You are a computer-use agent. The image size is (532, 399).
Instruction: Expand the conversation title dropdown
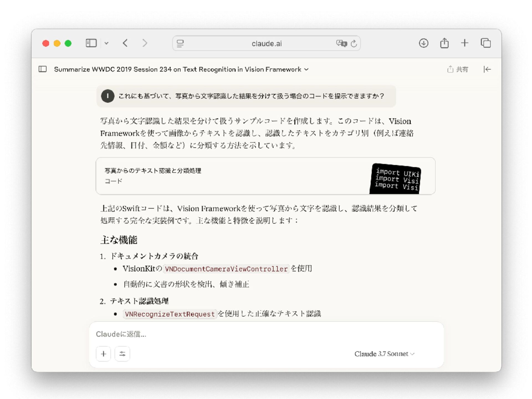(306, 69)
